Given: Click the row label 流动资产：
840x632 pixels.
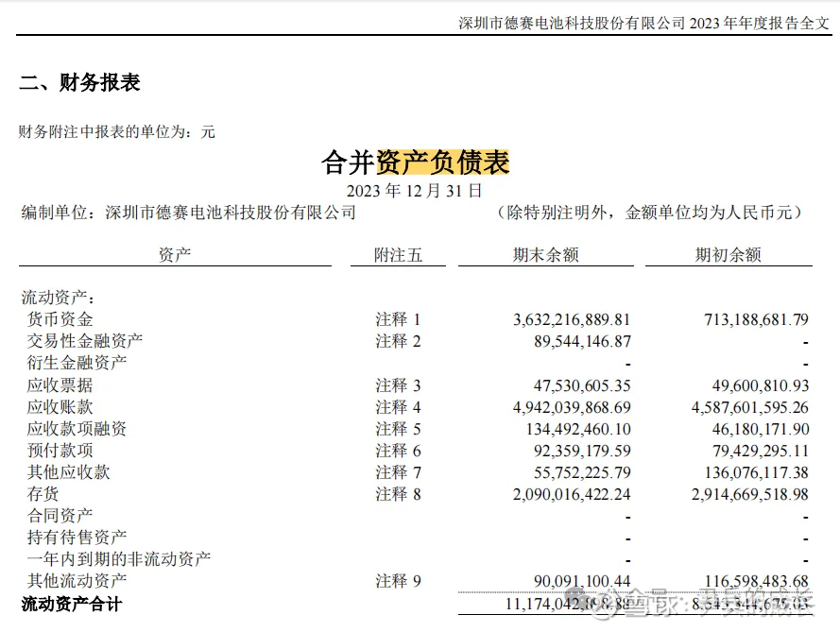Looking at the screenshot, I should [59, 297].
